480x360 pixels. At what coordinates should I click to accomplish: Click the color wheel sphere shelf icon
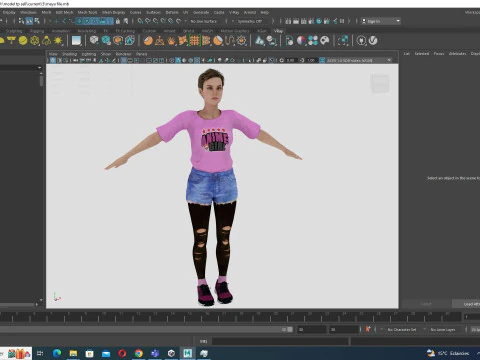301,41
